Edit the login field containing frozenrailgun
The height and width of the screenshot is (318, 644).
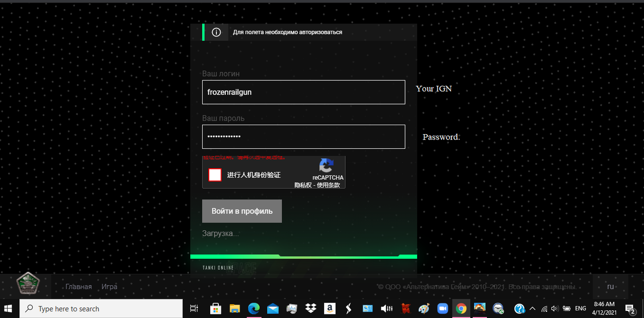pyautogui.click(x=303, y=92)
